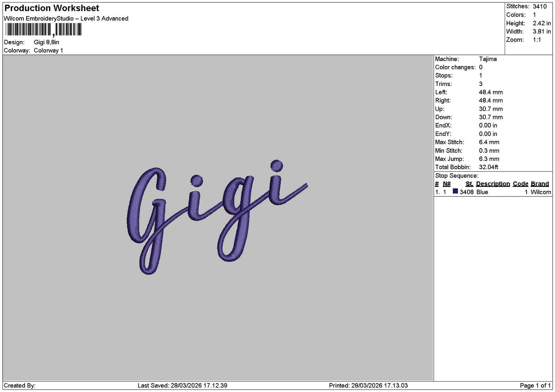The width and height of the screenshot is (555, 392).
Task: Click the Trims value 3
Action: click(480, 84)
